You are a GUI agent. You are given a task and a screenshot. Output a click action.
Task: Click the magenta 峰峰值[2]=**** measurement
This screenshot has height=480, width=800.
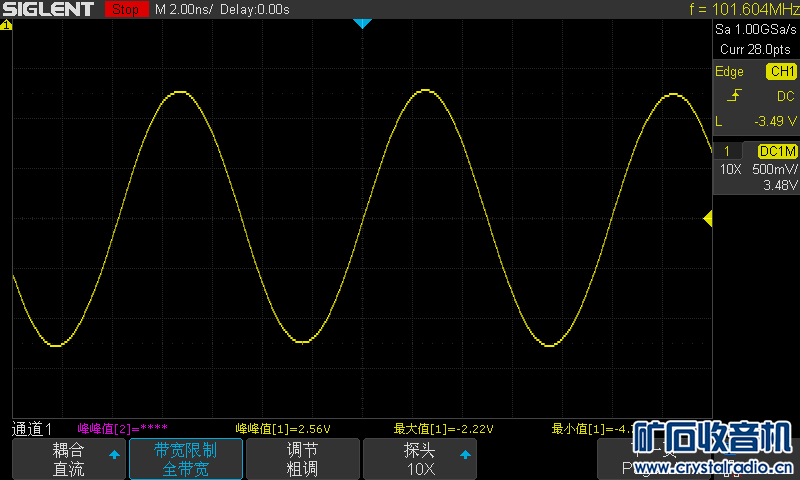(122, 428)
